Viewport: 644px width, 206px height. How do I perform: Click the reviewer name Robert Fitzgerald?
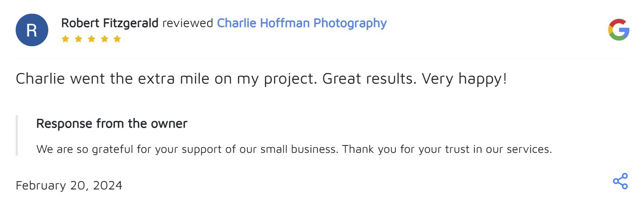[110, 23]
